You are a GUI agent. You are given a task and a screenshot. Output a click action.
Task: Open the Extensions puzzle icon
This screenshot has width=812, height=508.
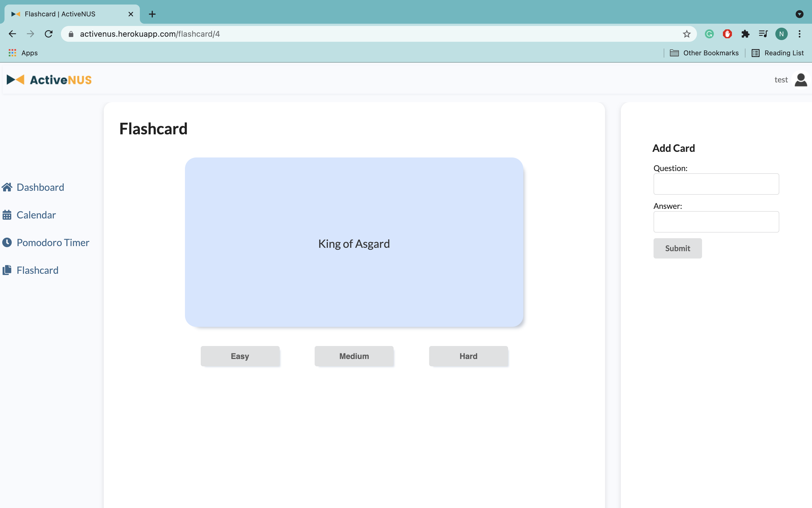[745, 34]
